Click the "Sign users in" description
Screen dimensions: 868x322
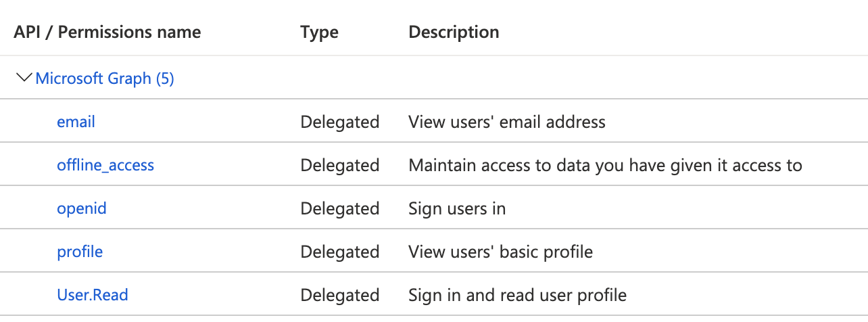pos(457,208)
